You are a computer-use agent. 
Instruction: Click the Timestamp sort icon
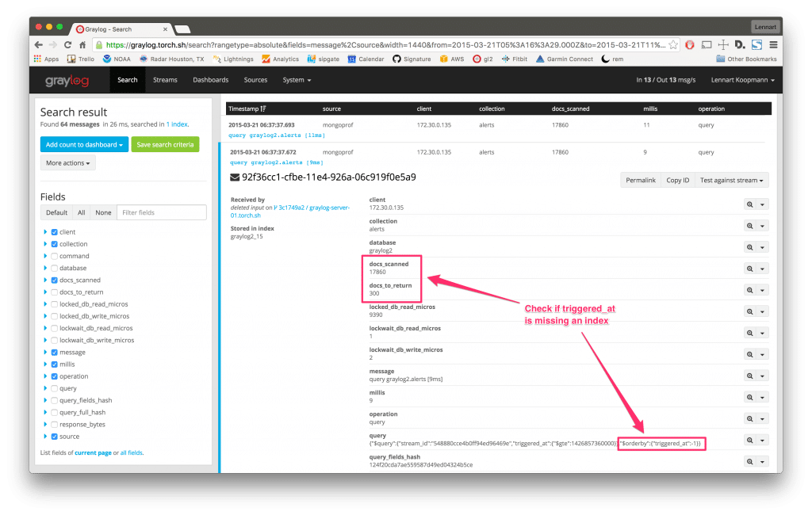tap(263, 109)
